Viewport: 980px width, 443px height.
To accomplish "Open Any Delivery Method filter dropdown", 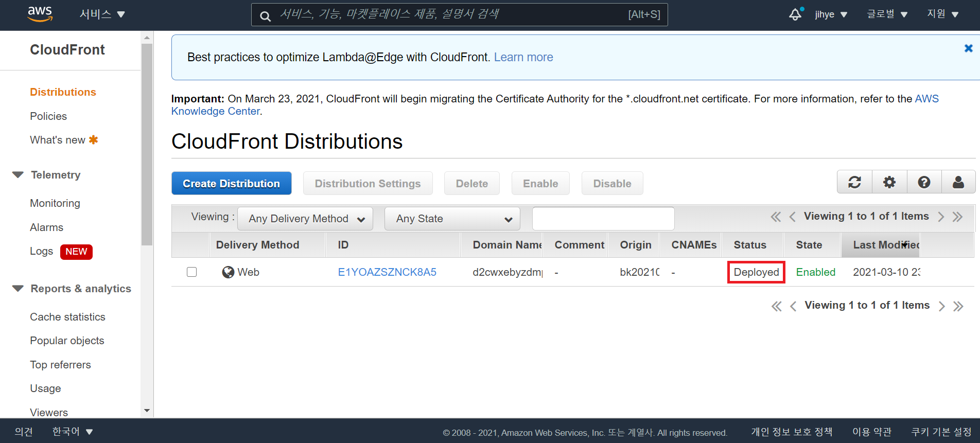I will pyautogui.click(x=305, y=219).
